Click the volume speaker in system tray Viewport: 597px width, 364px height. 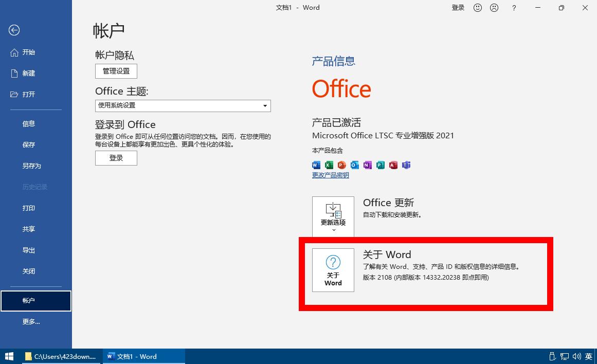pyautogui.click(x=576, y=356)
